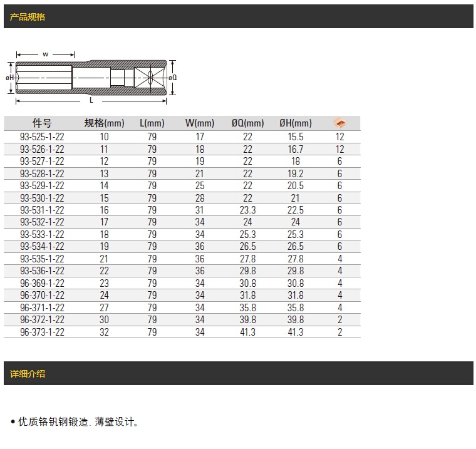Click ØH value 16.7
476x449 pixels.
click(x=296, y=150)
